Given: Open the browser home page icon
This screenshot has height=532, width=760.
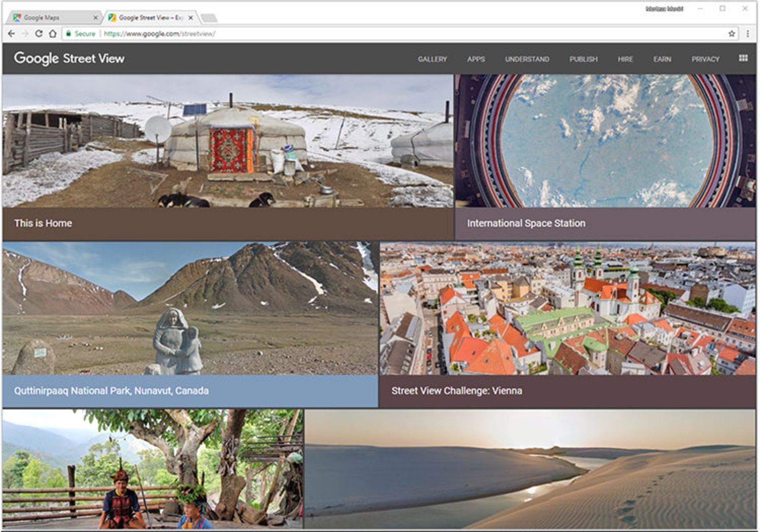Looking at the screenshot, I should coord(53,34).
